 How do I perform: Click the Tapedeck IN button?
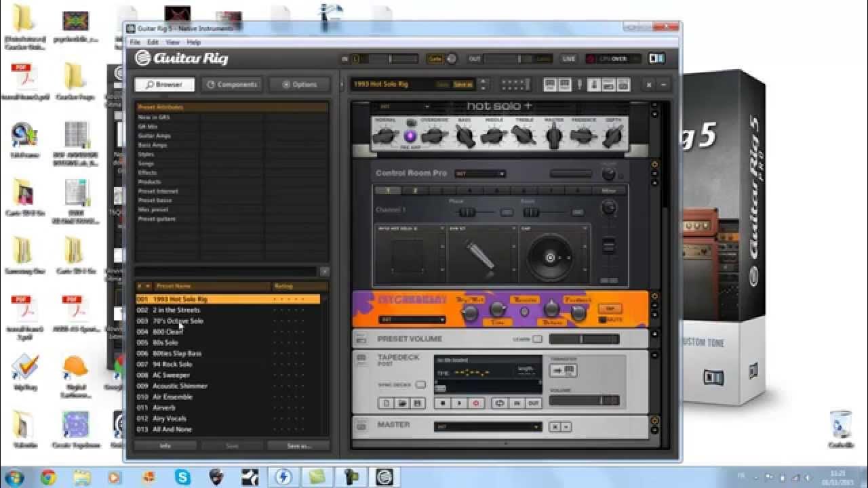pos(517,403)
